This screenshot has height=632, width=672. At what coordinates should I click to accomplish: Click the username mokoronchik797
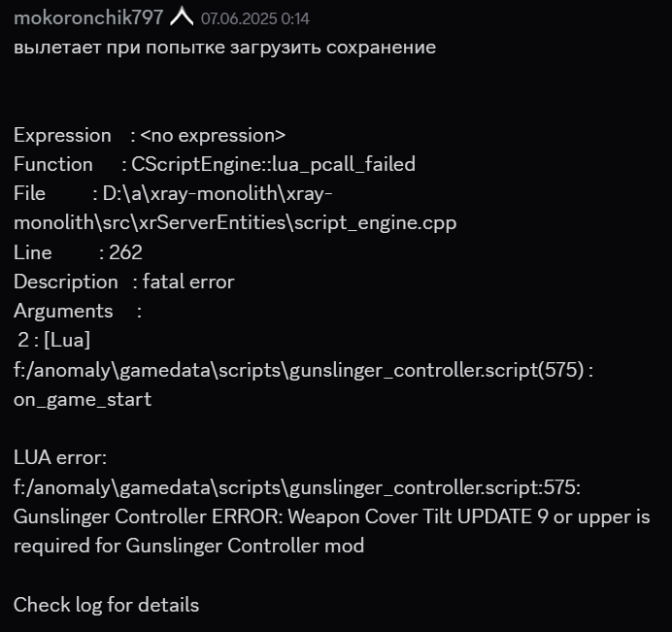tap(88, 18)
